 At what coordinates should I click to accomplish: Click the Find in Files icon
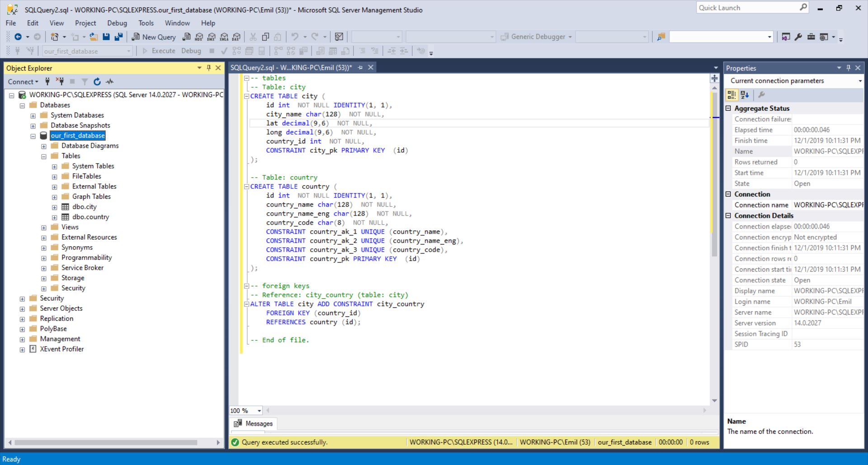pos(661,37)
